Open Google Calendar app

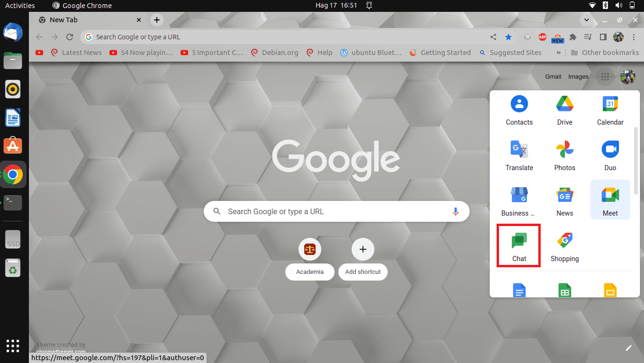[610, 110]
